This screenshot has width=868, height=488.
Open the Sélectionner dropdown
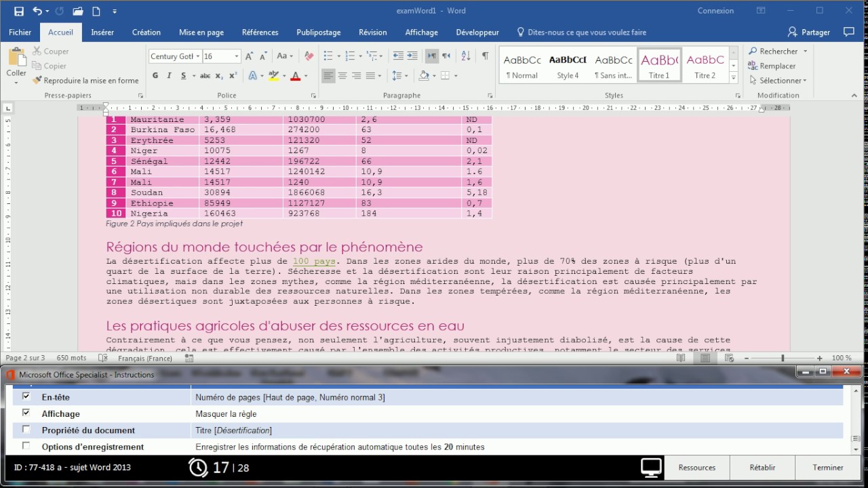click(777, 81)
